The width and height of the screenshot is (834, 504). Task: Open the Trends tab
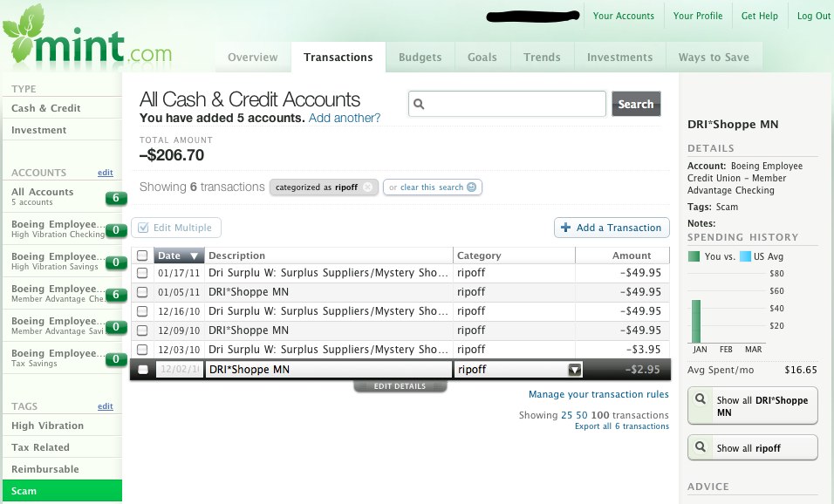(542, 57)
